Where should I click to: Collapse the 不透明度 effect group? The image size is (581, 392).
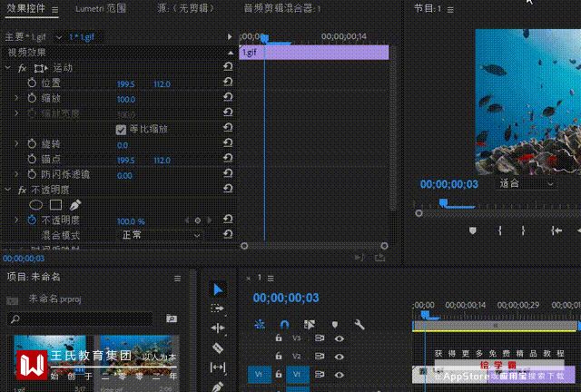click(x=7, y=190)
